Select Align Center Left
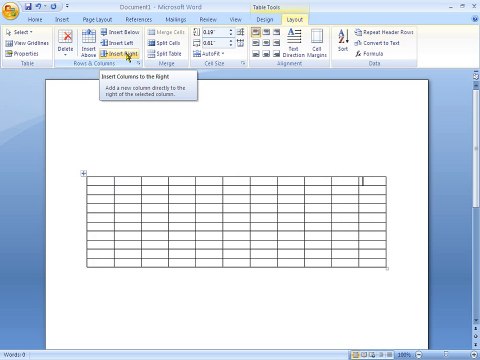Screen dimensions: 480x360 (256, 43)
